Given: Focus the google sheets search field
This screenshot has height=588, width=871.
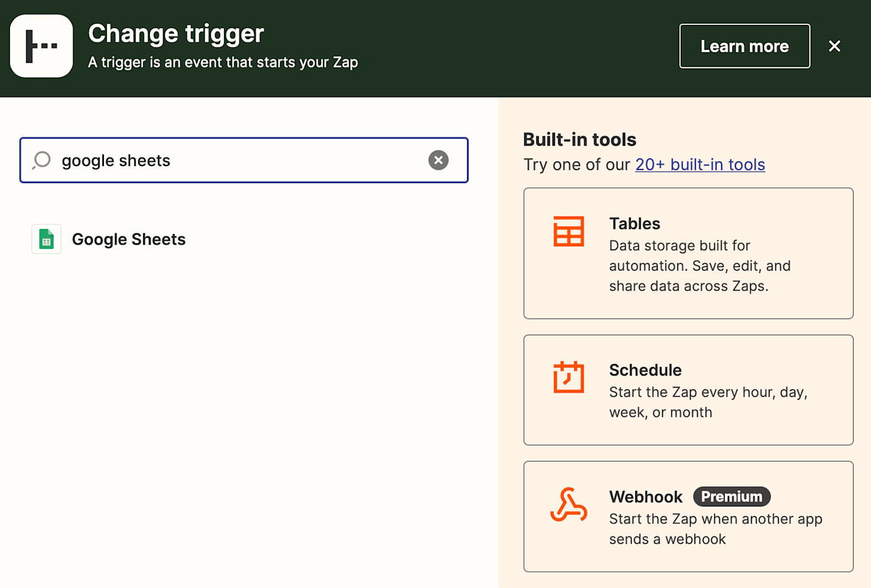Looking at the screenshot, I should click(236, 161).
